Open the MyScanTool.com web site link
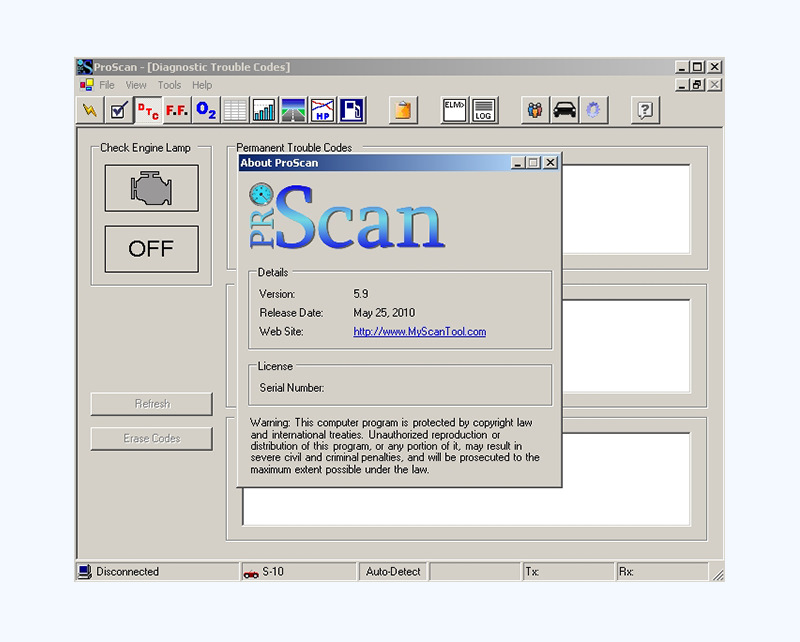This screenshot has width=800, height=642. [x=419, y=332]
